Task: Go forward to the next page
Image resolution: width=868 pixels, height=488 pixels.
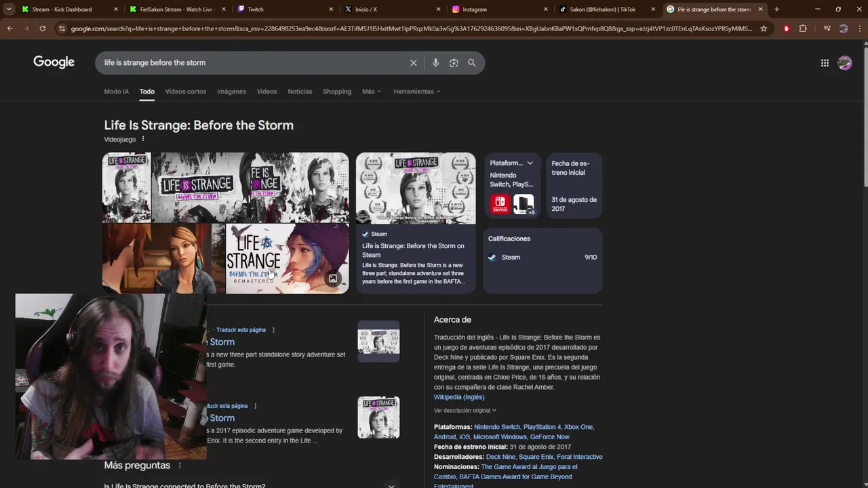Action: (x=26, y=28)
